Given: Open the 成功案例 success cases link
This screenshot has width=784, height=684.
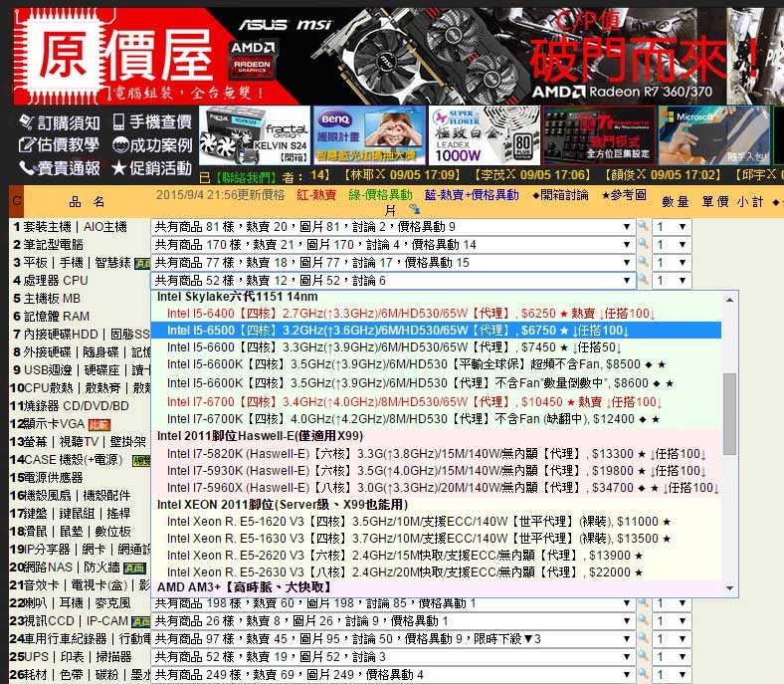Looking at the screenshot, I should click(x=152, y=145).
